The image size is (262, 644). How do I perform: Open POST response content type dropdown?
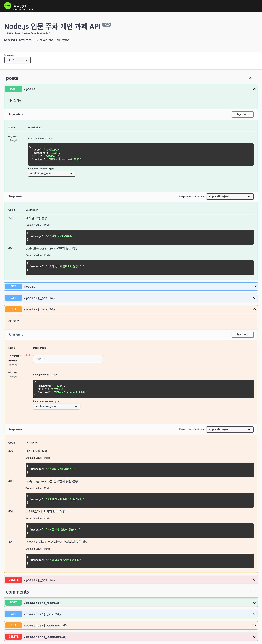(x=230, y=197)
